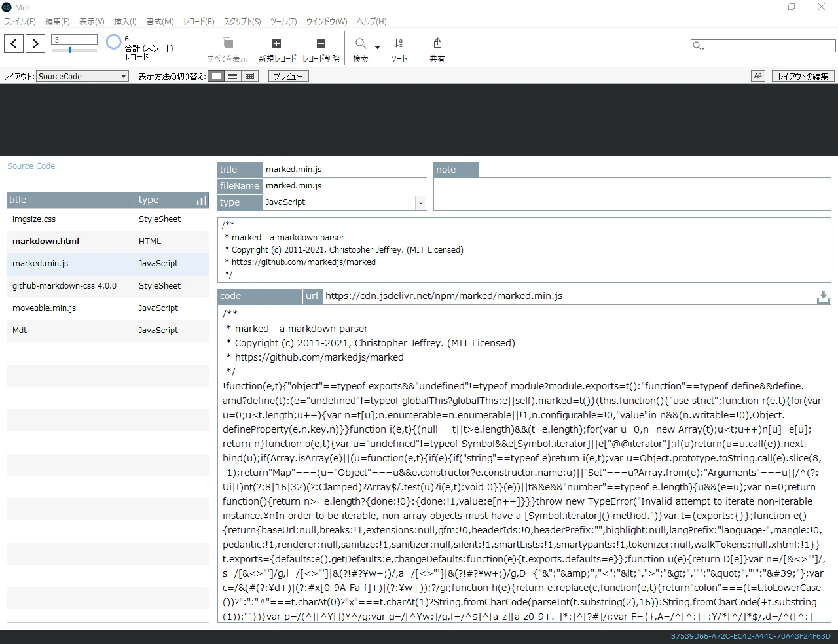This screenshot has width=838, height=644.
Task: Click the bar chart icon in type header
Action: [202, 200]
